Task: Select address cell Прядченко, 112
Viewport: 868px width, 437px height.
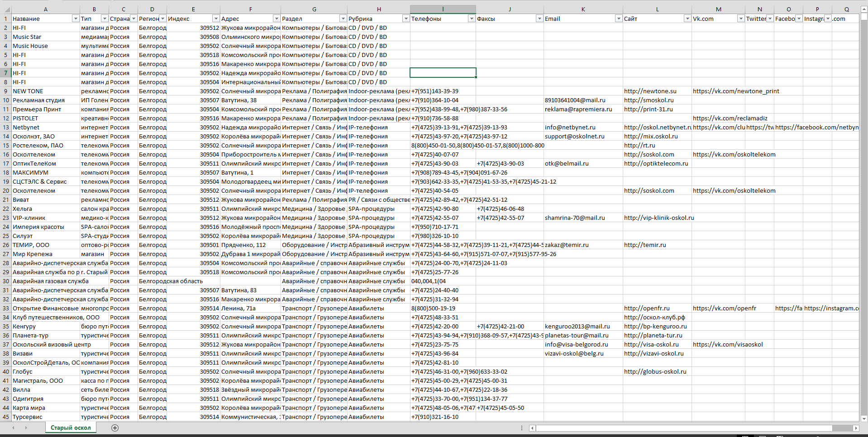Action: coord(250,245)
